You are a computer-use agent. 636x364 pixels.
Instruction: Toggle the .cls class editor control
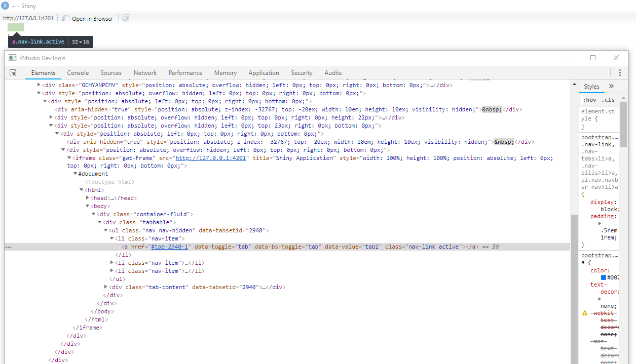click(x=608, y=99)
